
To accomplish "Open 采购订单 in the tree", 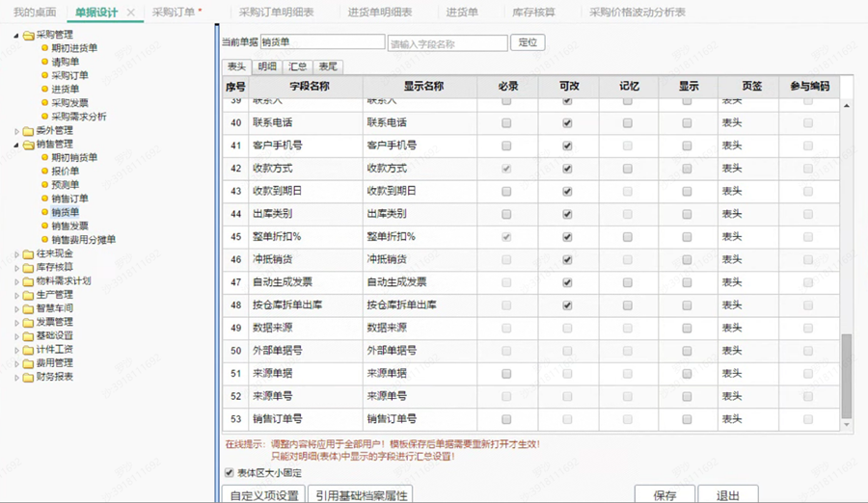I will pyautogui.click(x=69, y=75).
